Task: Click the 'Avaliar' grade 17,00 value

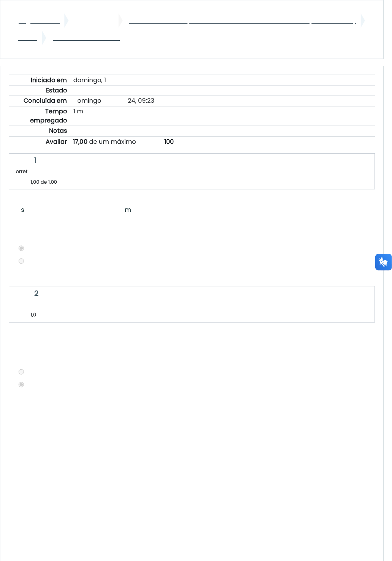Action: [80, 141]
